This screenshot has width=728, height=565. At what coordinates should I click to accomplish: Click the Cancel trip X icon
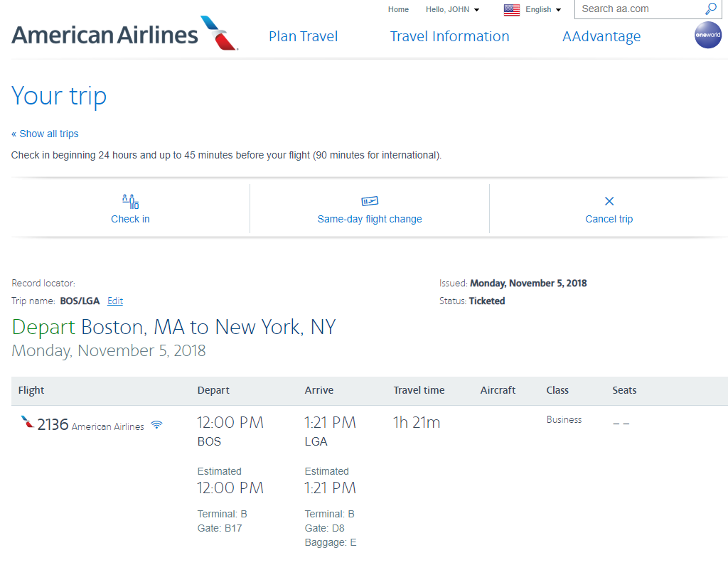pos(609,201)
